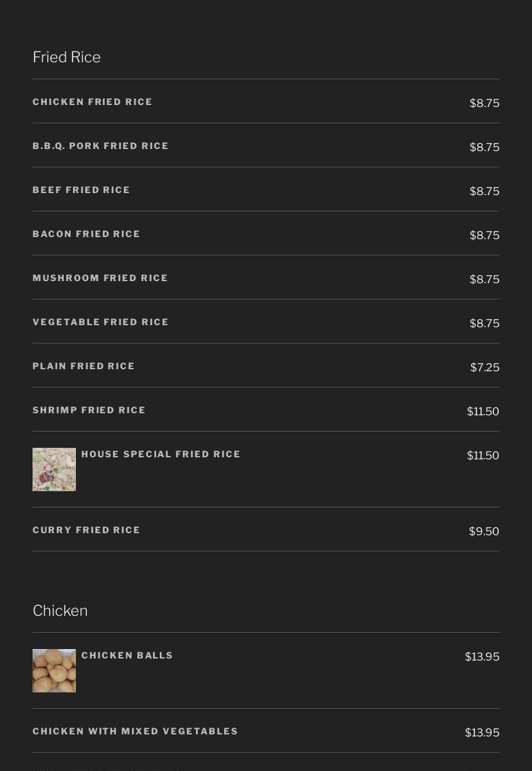Click the House Special Fried Rice photo
The width and height of the screenshot is (532, 771).
[54, 470]
